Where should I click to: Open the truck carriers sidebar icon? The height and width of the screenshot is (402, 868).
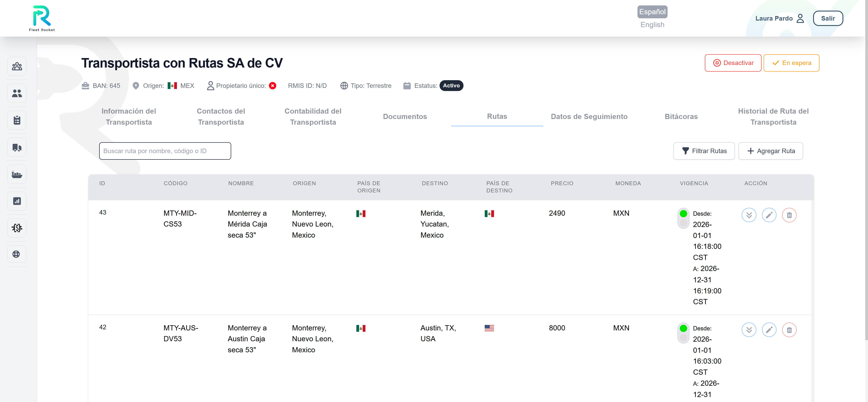coord(17,147)
